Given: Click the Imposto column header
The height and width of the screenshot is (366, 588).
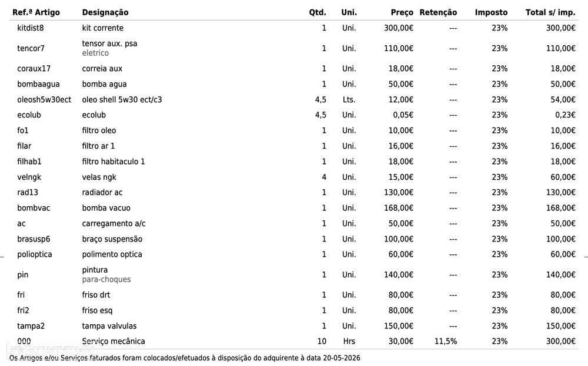Looking at the screenshot, I should [491, 12].
